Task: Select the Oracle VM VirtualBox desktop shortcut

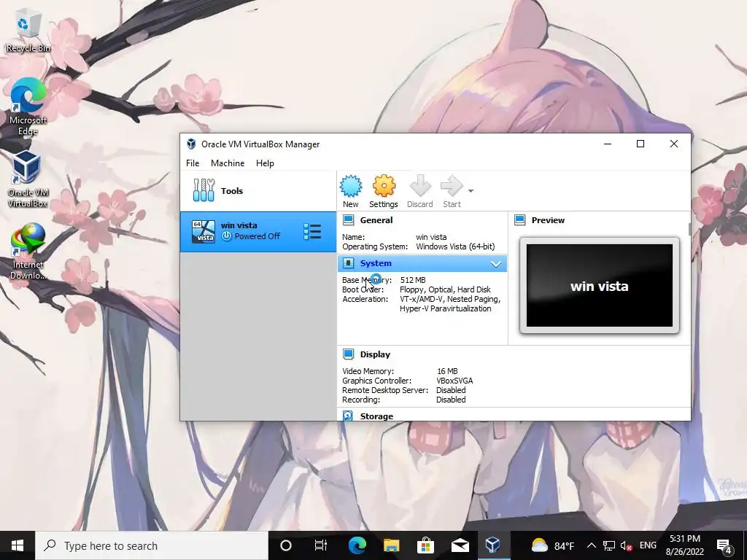Action: coord(28,179)
